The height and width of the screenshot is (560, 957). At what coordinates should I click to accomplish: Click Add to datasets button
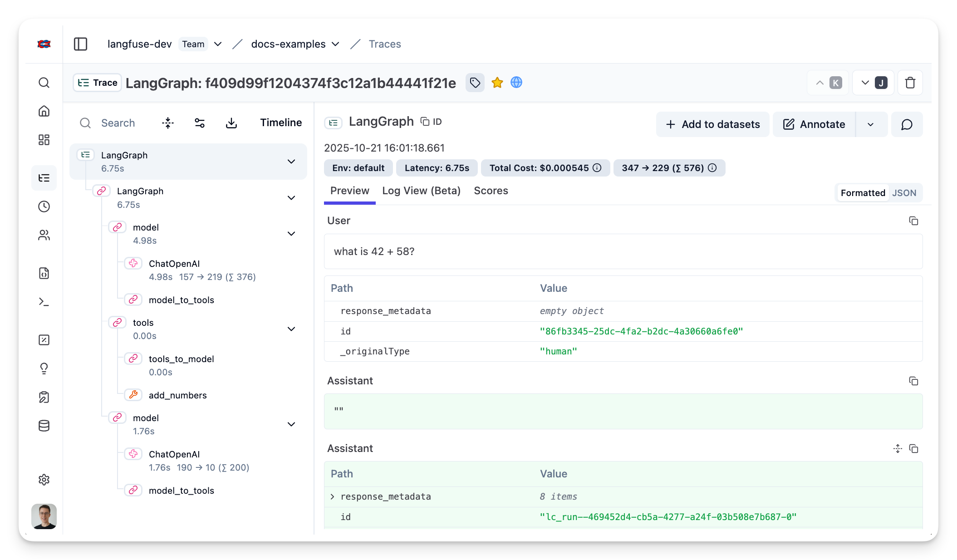(x=712, y=124)
